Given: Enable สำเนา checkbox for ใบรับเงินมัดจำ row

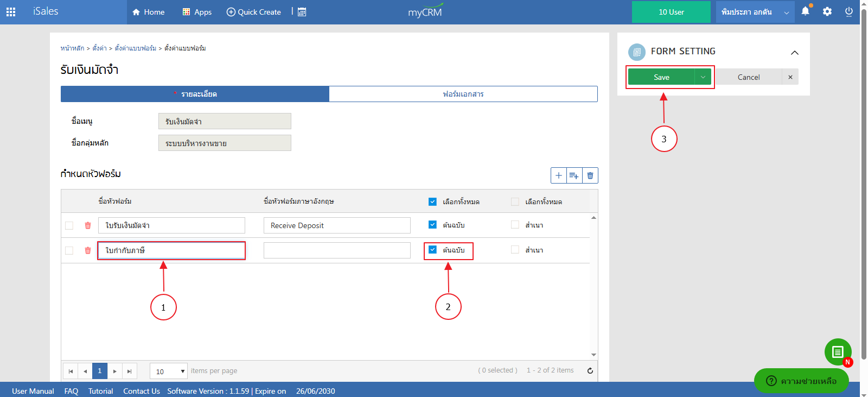Looking at the screenshot, I should [x=515, y=225].
